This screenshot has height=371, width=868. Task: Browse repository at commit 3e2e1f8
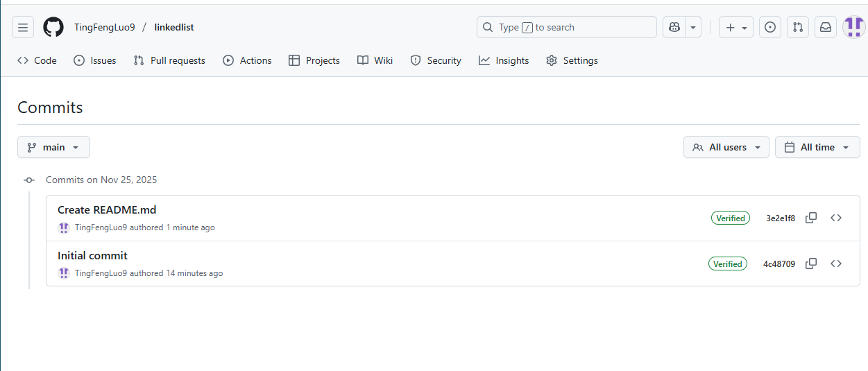click(836, 218)
